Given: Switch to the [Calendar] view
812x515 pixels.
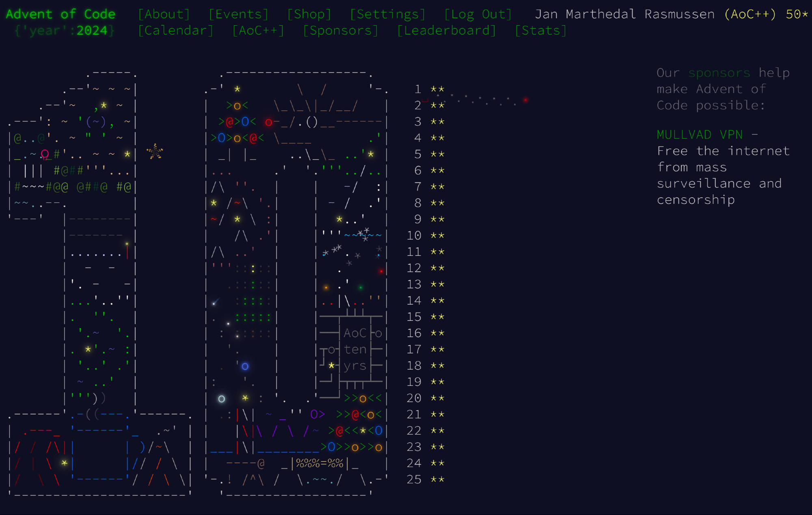Looking at the screenshot, I should [175, 30].
